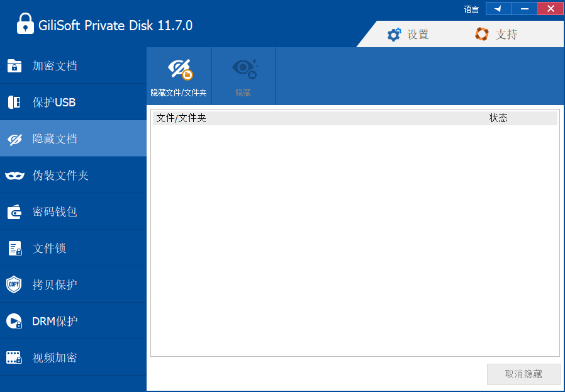Open the 加密文档 section
565x392 pixels.
click(x=73, y=65)
